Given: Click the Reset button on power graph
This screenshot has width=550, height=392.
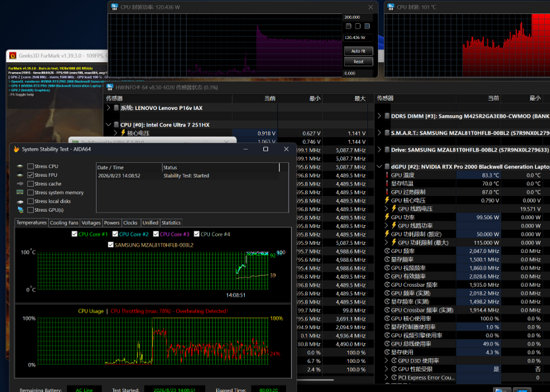Looking at the screenshot, I should click(358, 62).
